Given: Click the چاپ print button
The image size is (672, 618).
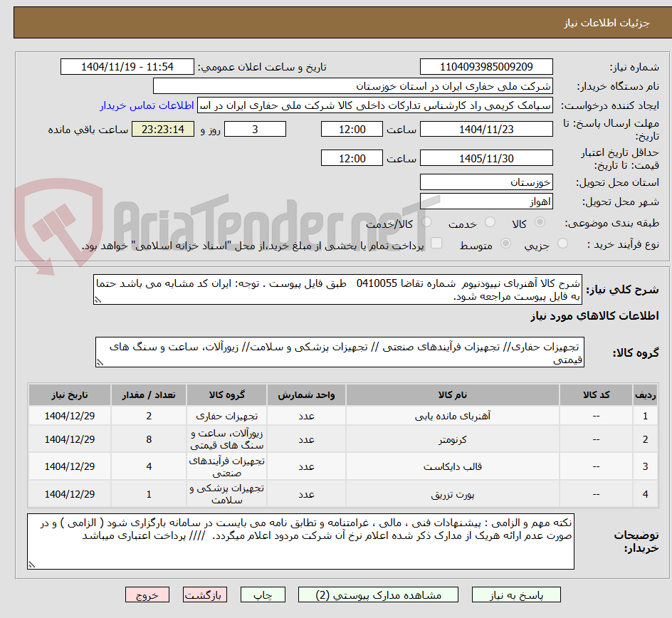Looking at the screenshot, I should click(263, 595).
